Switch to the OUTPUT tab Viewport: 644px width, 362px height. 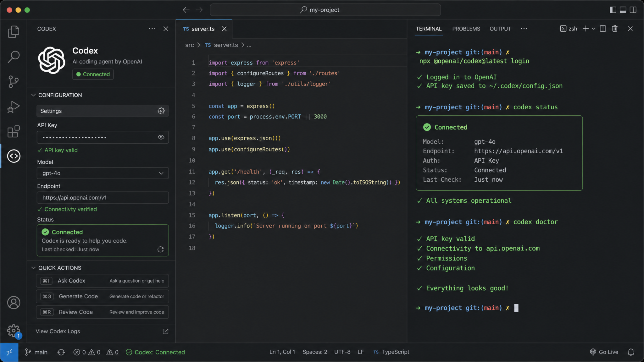point(500,29)
